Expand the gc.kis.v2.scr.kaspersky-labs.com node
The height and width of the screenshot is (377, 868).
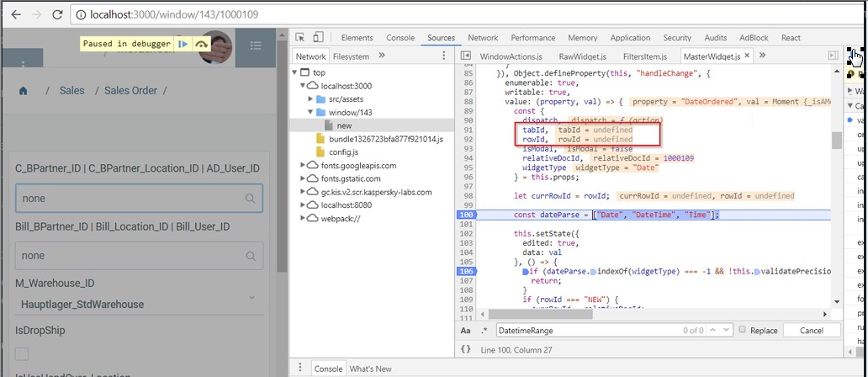[303, 192]
